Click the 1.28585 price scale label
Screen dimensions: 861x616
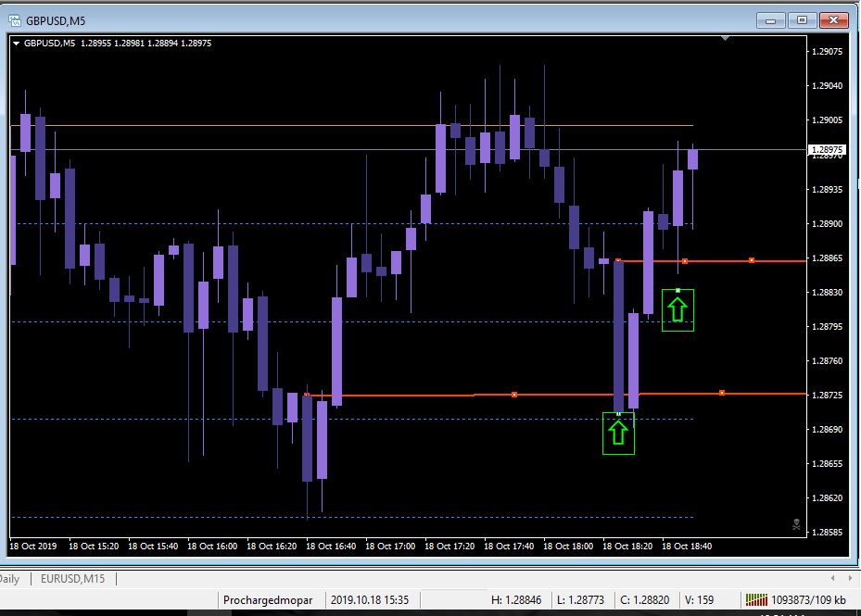(x=827, y=532)
